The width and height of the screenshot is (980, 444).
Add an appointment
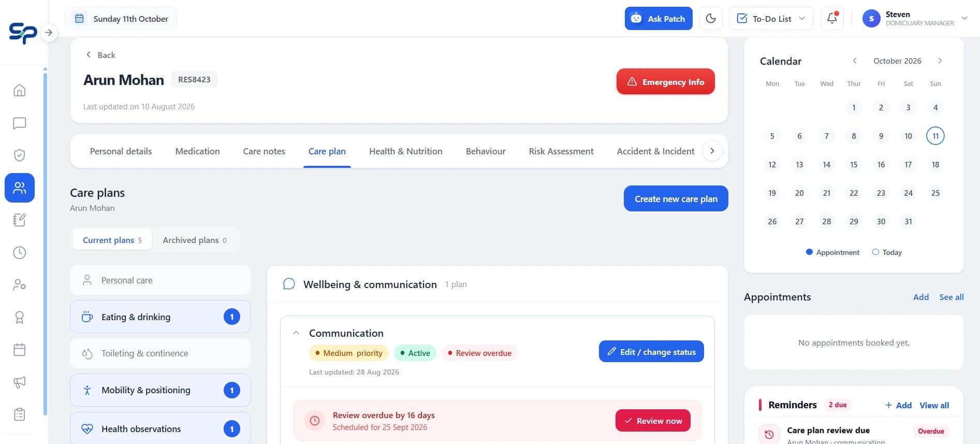click(921, 297)
